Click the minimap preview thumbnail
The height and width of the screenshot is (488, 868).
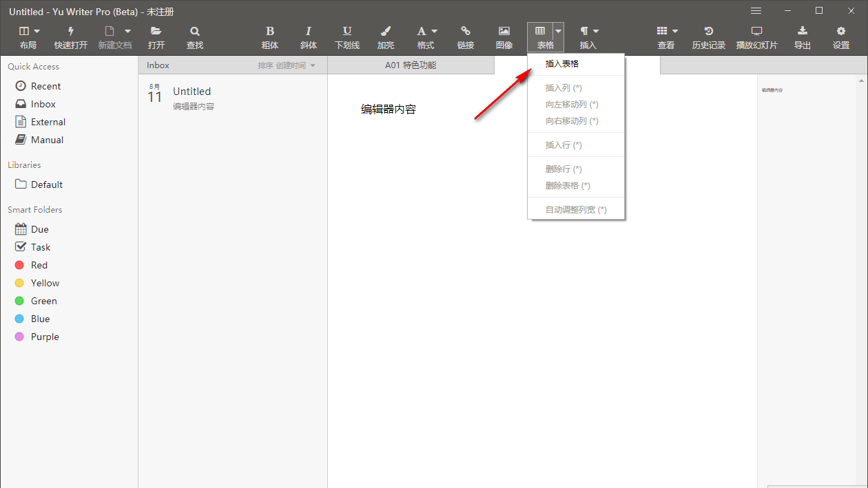772,90
